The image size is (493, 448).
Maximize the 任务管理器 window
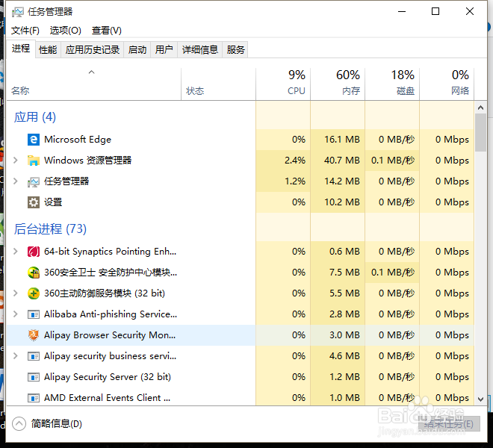(435, 12)
